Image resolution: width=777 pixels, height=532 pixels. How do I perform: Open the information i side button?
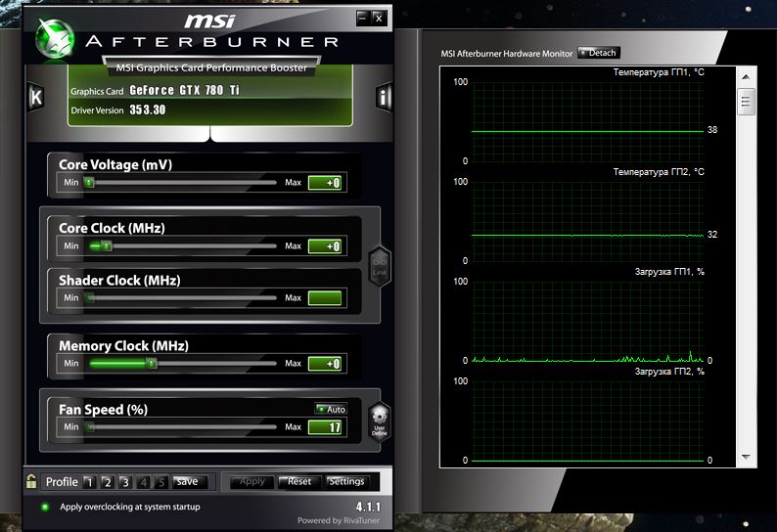pos(384,97)
